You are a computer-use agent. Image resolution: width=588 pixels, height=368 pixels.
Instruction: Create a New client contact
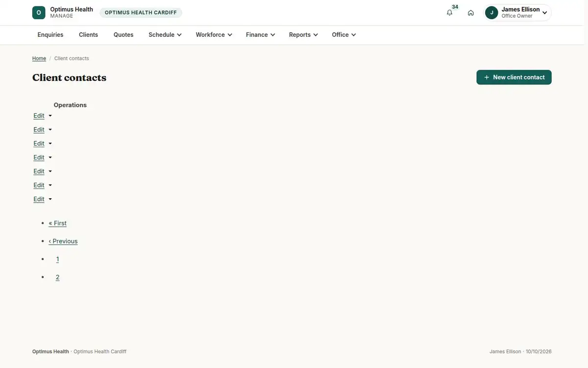(514, 77)
